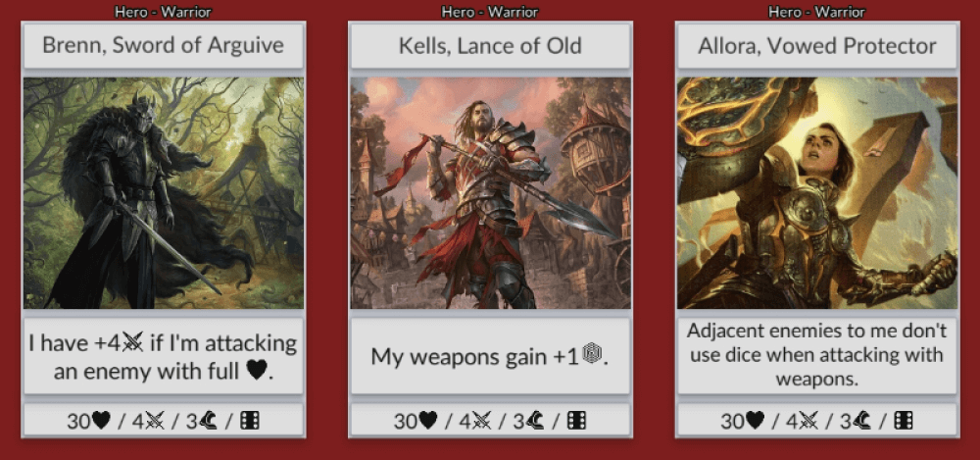Viewport: 980px width, 460px height.
Task: Click the dice icon in Brenn's stat bar
Action: tap(250, 422)
